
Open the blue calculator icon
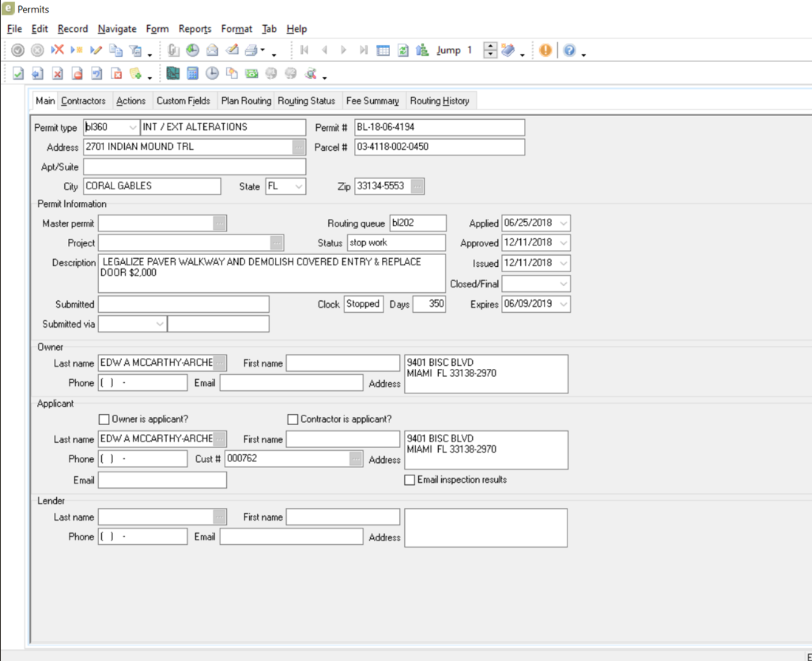pos(192,73)
